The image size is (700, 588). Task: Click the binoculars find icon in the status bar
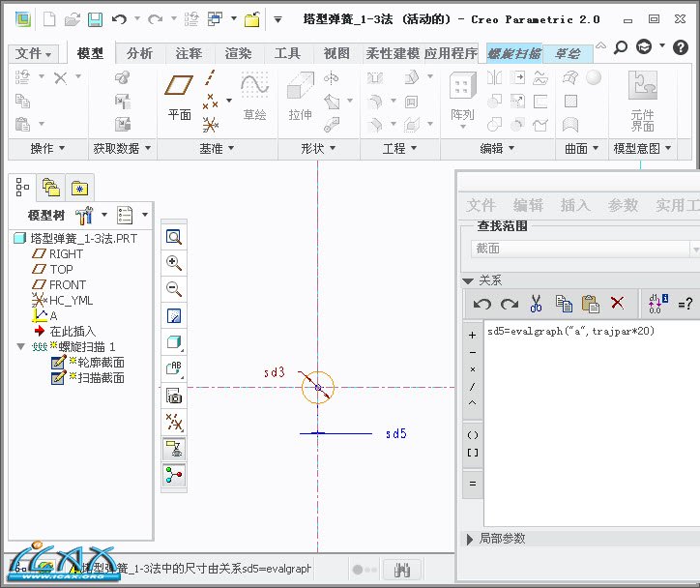click(x=402, y=570)
